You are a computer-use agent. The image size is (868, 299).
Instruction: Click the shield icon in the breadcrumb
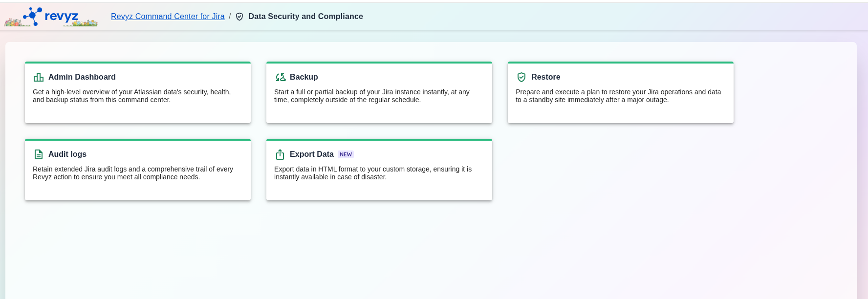(x=239, y=17)
